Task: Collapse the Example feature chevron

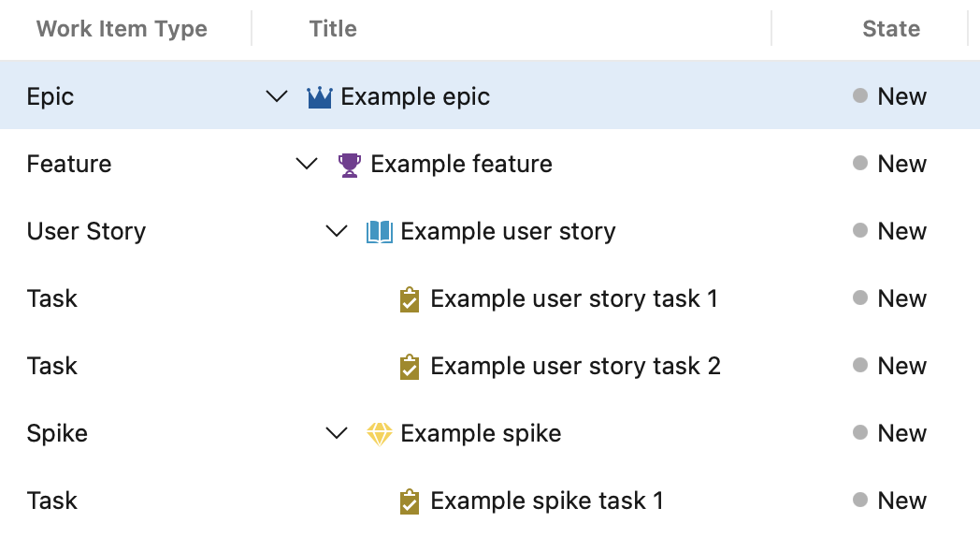Action: 307,164
